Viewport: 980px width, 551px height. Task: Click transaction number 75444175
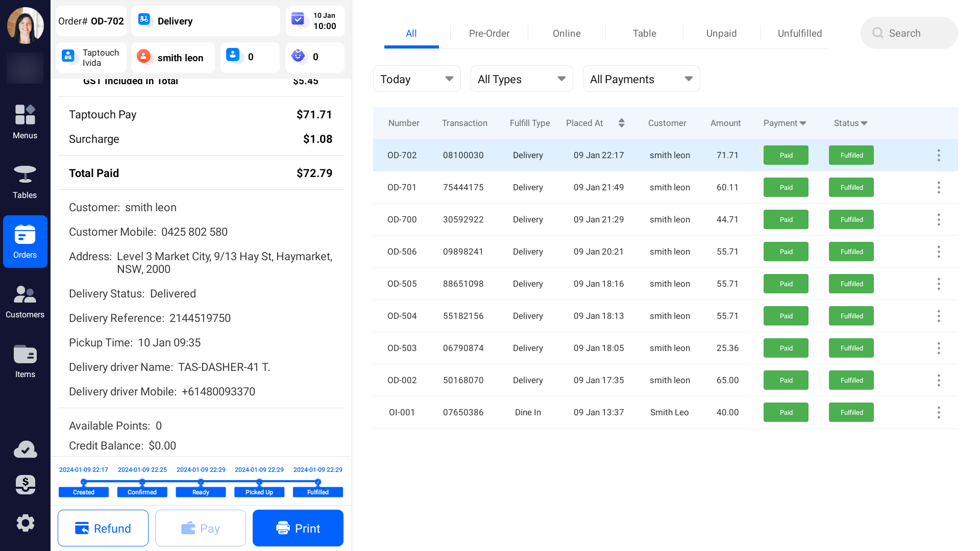point(463,187)
